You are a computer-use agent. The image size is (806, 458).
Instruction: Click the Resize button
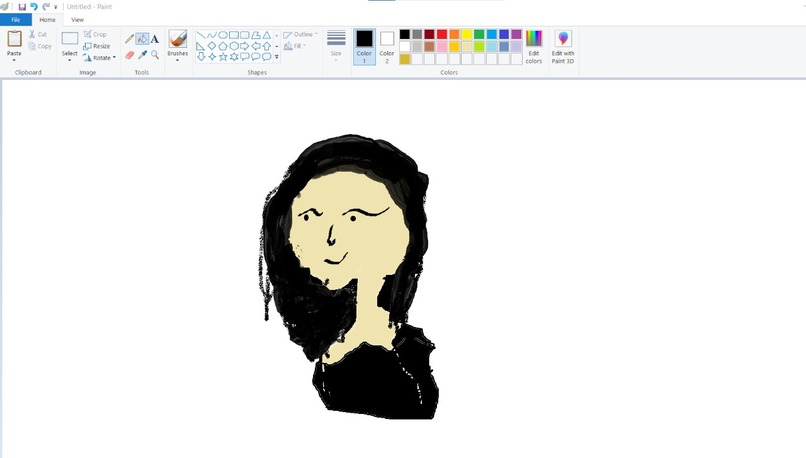pos(97,46)
